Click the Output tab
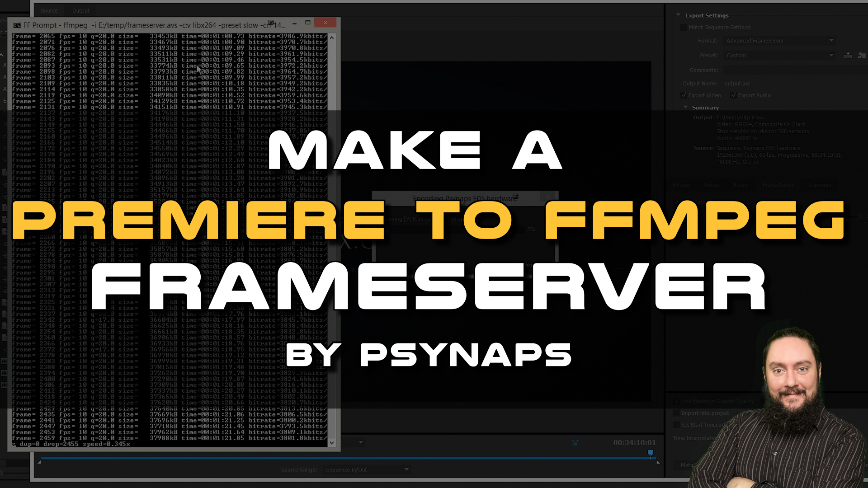Screen dimensions: 868x488 [x=80, y=10]
